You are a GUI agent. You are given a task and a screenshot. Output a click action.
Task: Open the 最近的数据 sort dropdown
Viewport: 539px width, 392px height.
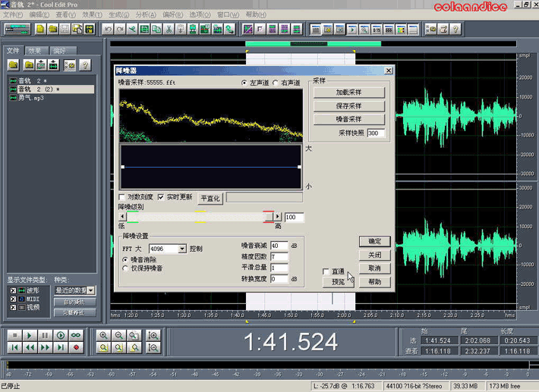point(91,290)
